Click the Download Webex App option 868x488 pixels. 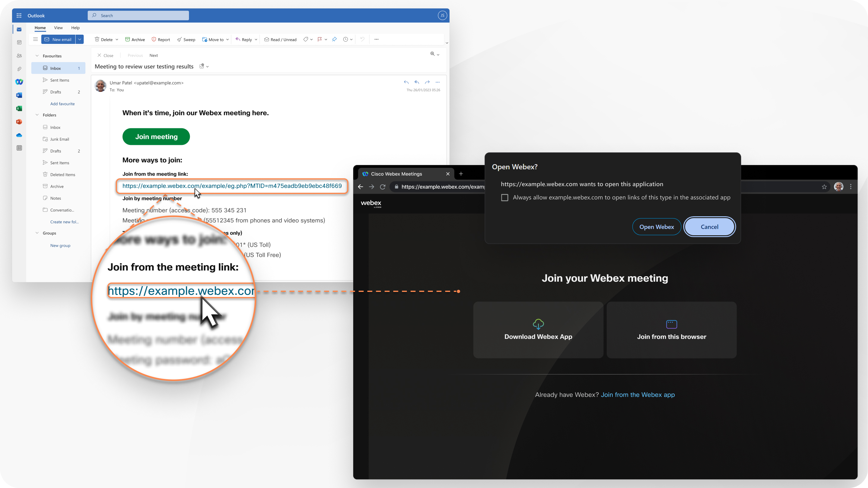(538, 330)
